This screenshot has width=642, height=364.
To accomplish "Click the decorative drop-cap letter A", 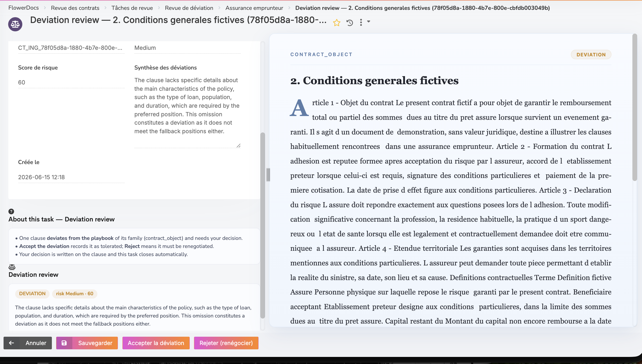I will click(x=299, y=108).
